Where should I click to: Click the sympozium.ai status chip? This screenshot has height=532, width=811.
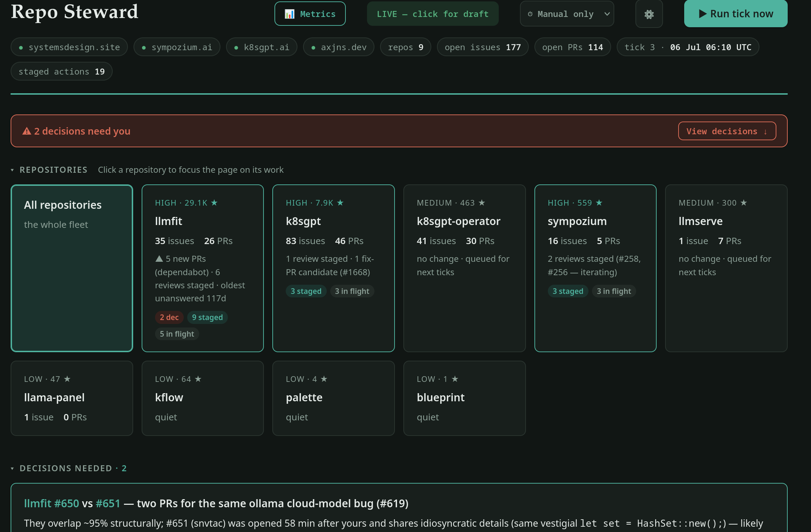177,47
